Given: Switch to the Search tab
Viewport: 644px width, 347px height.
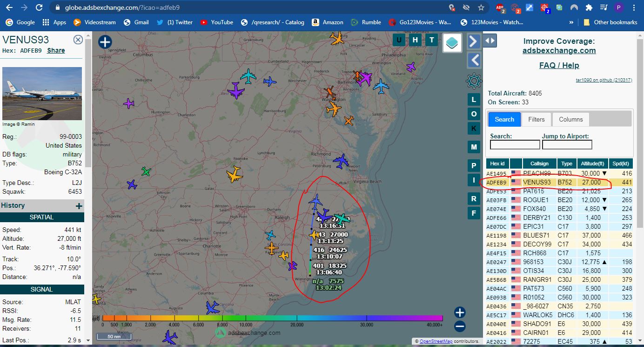Looking at the screenshot, I should coord(504,119).
